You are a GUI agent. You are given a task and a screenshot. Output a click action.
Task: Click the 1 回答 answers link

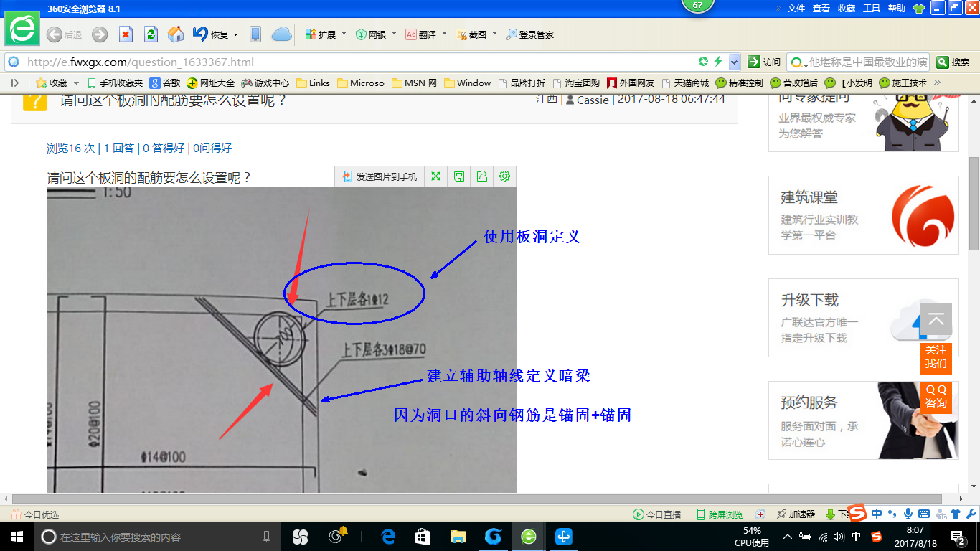[x=118, y=149]
